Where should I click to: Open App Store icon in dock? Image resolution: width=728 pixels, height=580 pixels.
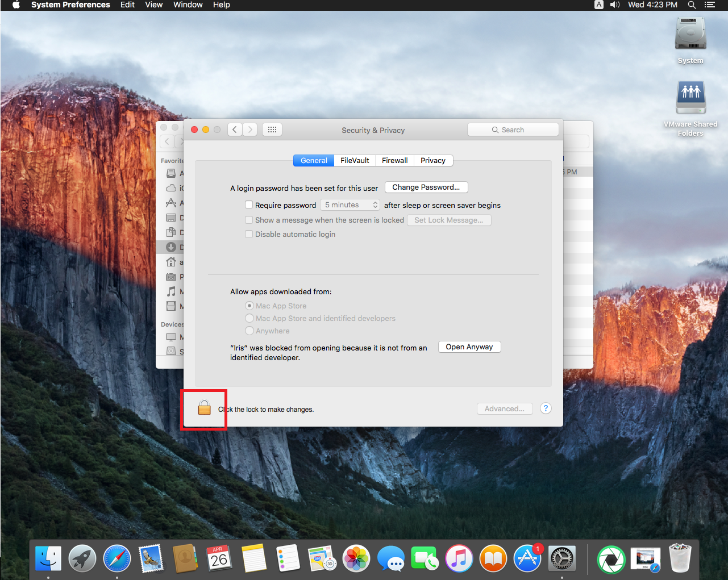[x=527, y=559]
